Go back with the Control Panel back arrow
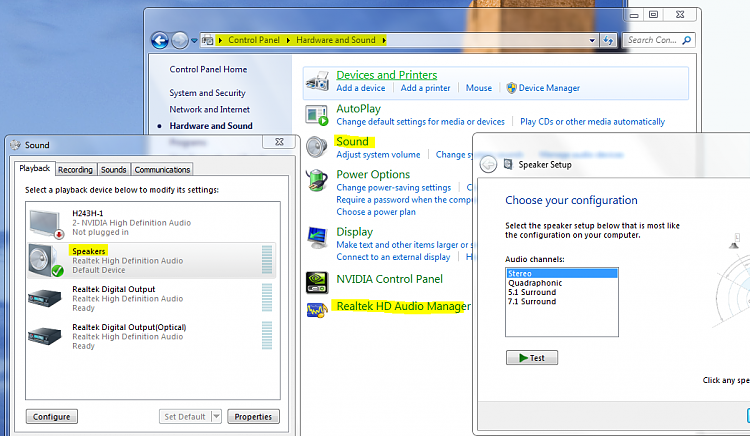This screenshot has height=436, width=750. click(160, 41)
